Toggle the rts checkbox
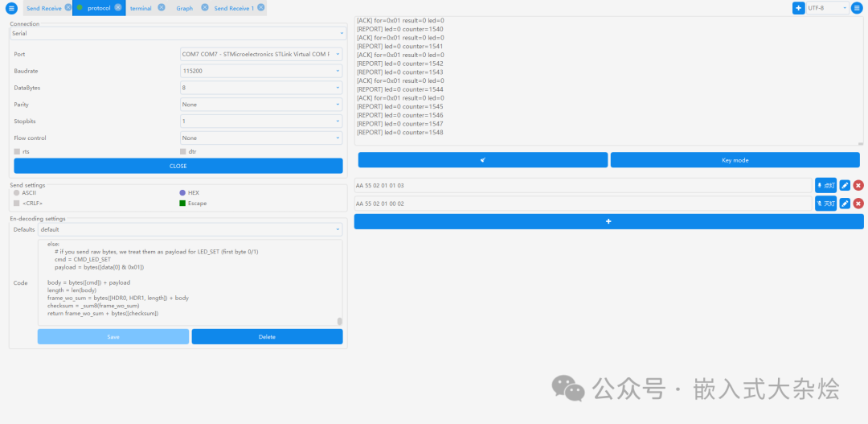 pos(17,151)
